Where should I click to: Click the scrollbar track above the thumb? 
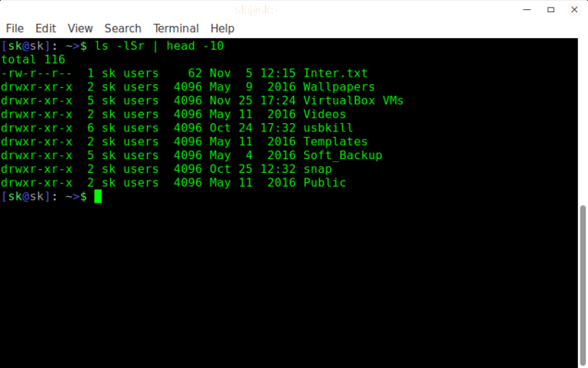coord(583,122)
